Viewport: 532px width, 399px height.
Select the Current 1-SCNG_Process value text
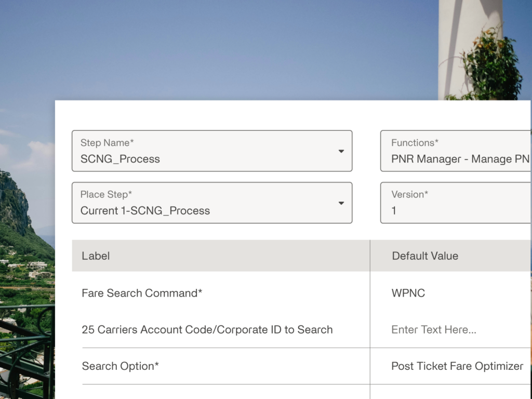click(x=145, y=211)
